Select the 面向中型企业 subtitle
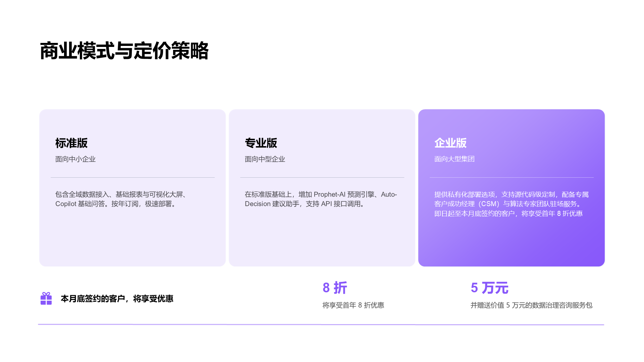Viewport: 644px width, 362px height. [265, 160]
